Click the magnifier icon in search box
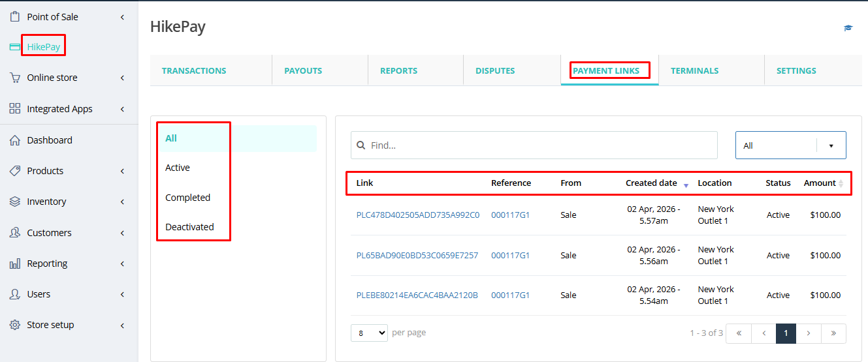Screen dimensions: 868x362 pyautogui.click(x=361, y=145)
